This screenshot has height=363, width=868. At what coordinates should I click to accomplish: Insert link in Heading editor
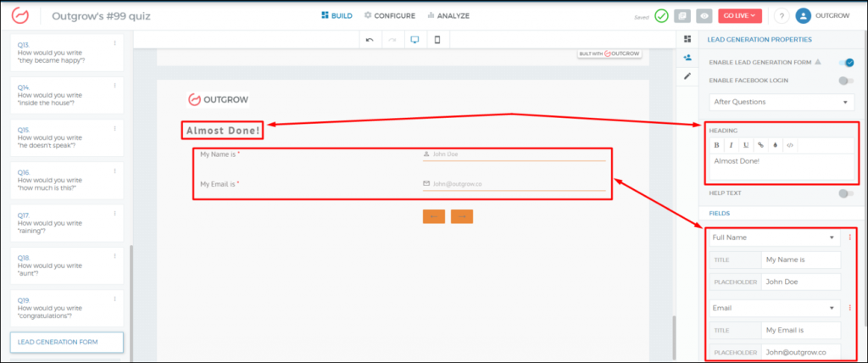(760, 145)
